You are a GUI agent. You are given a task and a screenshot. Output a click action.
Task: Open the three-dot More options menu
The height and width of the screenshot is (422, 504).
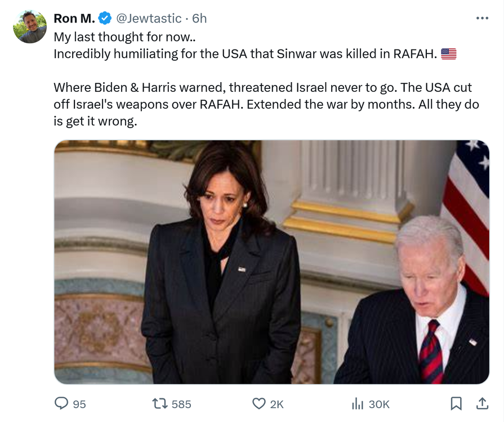click(x=482, y=18)
